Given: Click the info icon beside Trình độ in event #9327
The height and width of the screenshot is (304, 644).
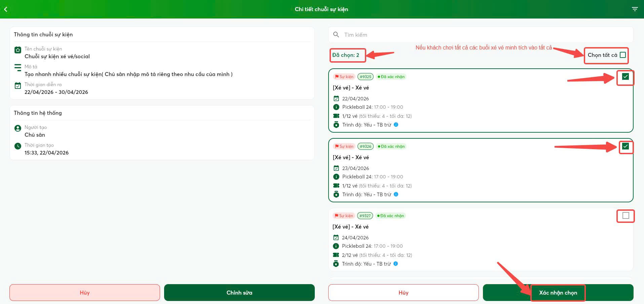Looking at the screenshot, I should coord(396,264).
